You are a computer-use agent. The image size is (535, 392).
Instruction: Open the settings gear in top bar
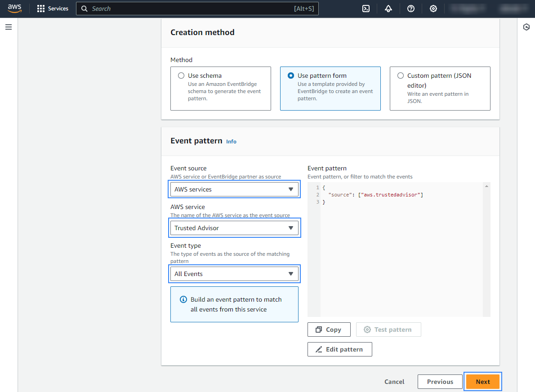tap(433, 9)
